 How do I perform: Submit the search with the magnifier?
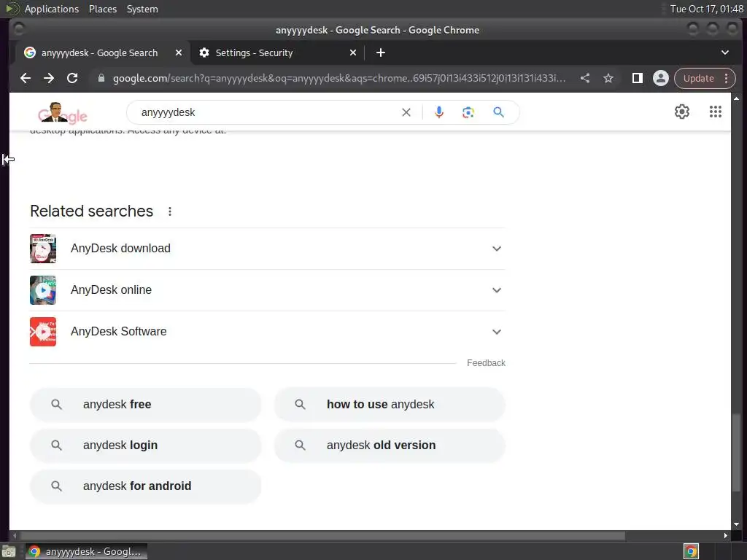coord(498,112)
